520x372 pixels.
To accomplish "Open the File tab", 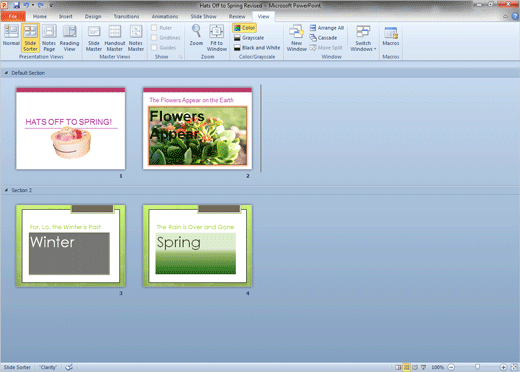I will click(x=13, y=16).
